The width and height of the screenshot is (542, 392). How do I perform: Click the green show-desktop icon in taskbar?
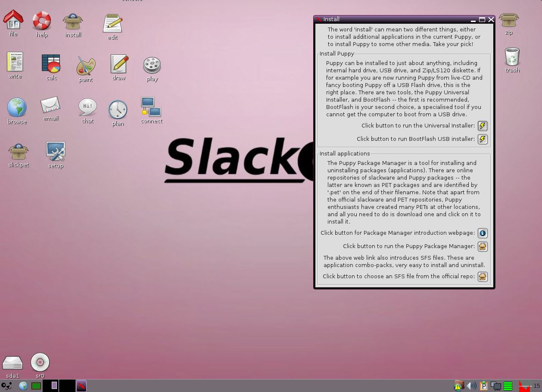point(36,386)
